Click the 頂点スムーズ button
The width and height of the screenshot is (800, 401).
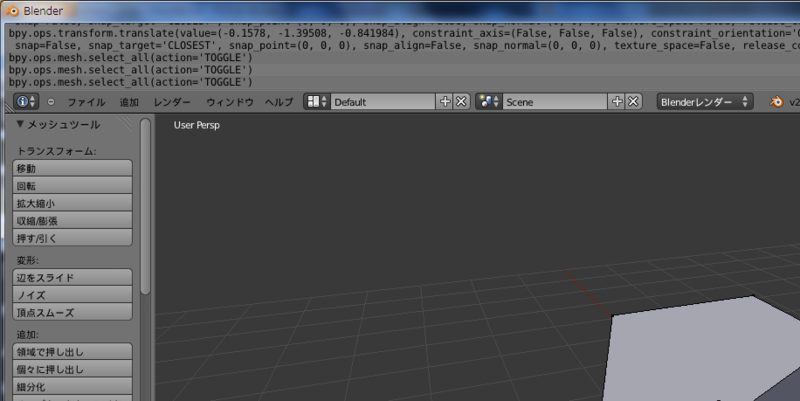pyautogui.click(x=72, y=312)
